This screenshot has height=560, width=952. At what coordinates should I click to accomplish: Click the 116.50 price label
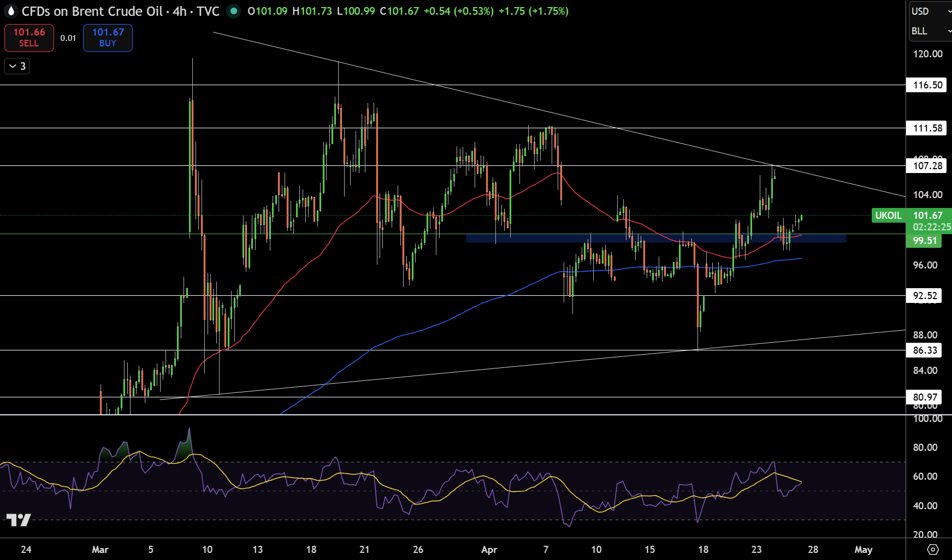coord(927,85)
